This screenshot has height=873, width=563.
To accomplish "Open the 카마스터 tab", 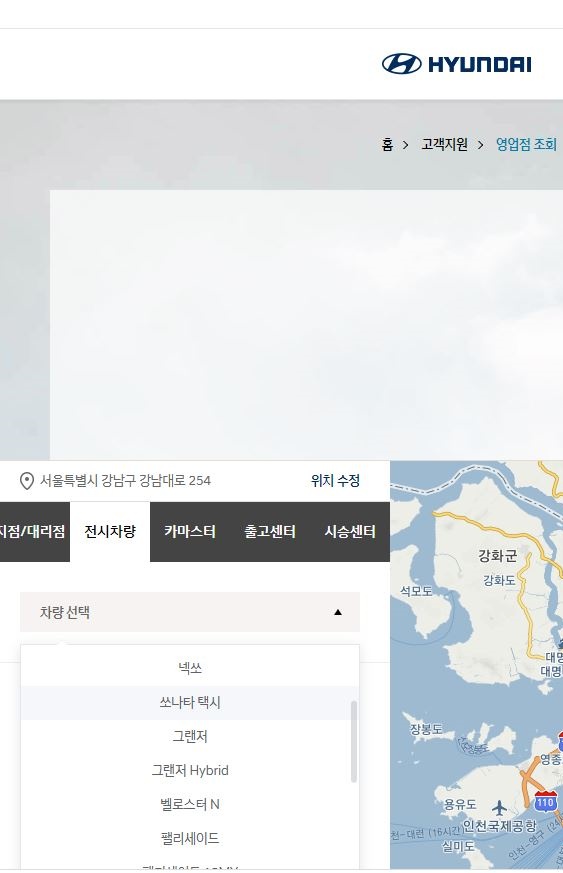I will click(x=190, y=532).
